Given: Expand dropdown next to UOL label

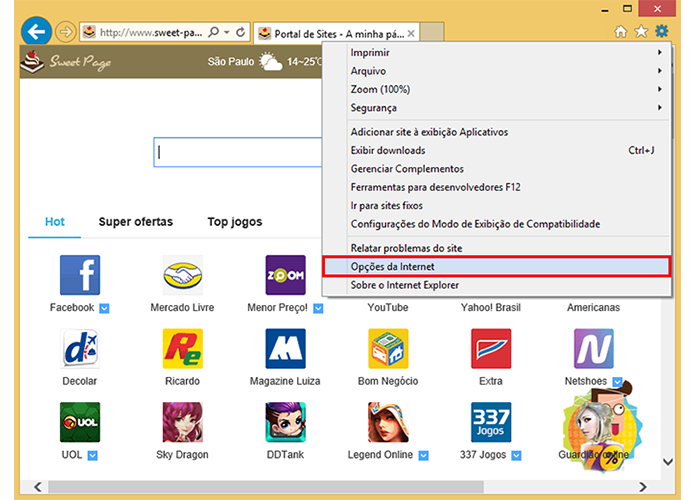Looking at the screenshot, I should point(92,455).
